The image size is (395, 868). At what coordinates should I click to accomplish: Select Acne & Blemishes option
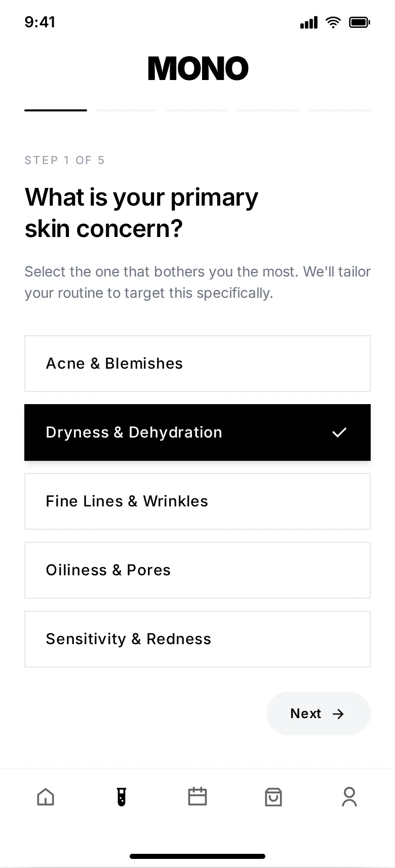197,364
